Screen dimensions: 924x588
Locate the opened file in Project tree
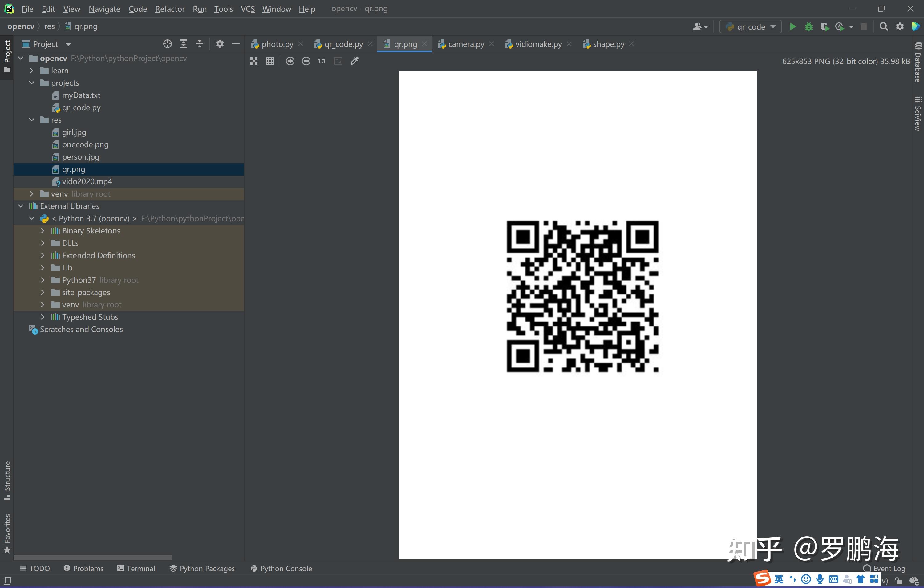(x=167, y=44)
